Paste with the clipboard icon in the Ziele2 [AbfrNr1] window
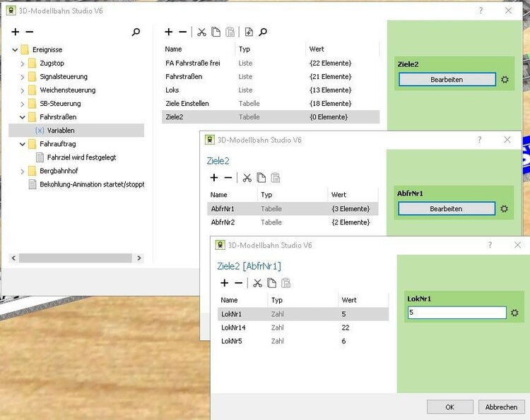530x420 pixels. coord(286,283)
